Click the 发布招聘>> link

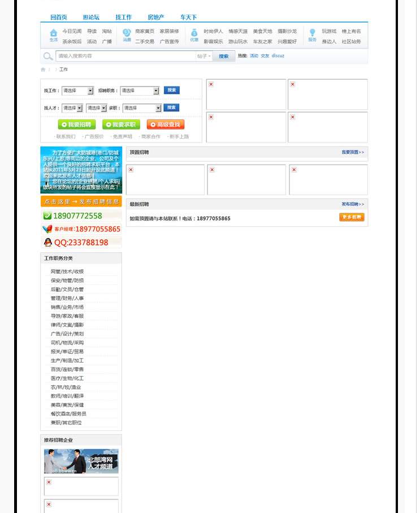pyautogui.click(x=353, y=204)
